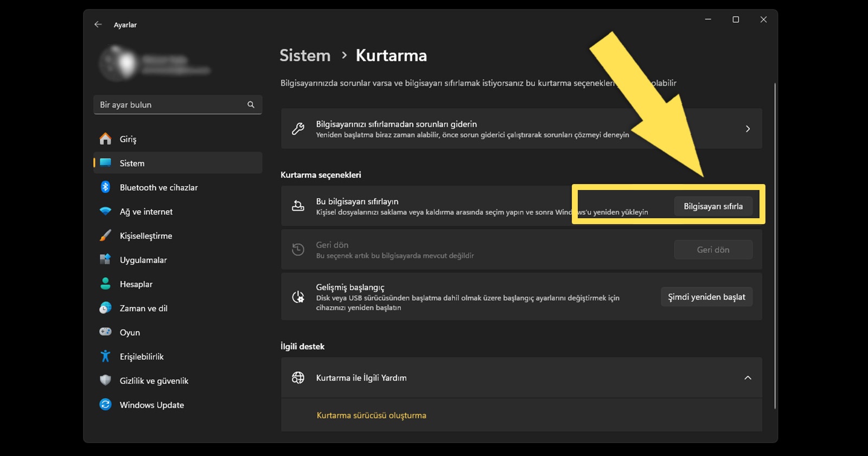Open Windows Update settings
This screenshot has height=456, width=868.
pyautogui.click(x=178, y=404)
